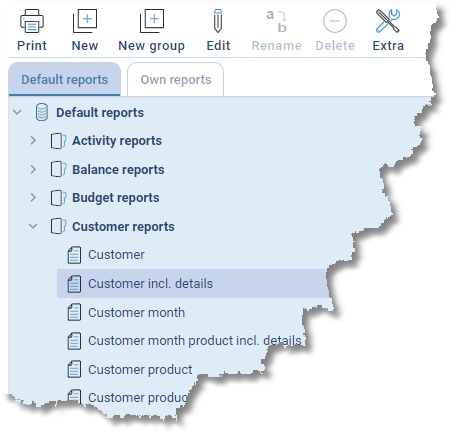Screen dimensions: 453x440
Task: Expand the Balance reports group
Action: (x=33, y=169)
